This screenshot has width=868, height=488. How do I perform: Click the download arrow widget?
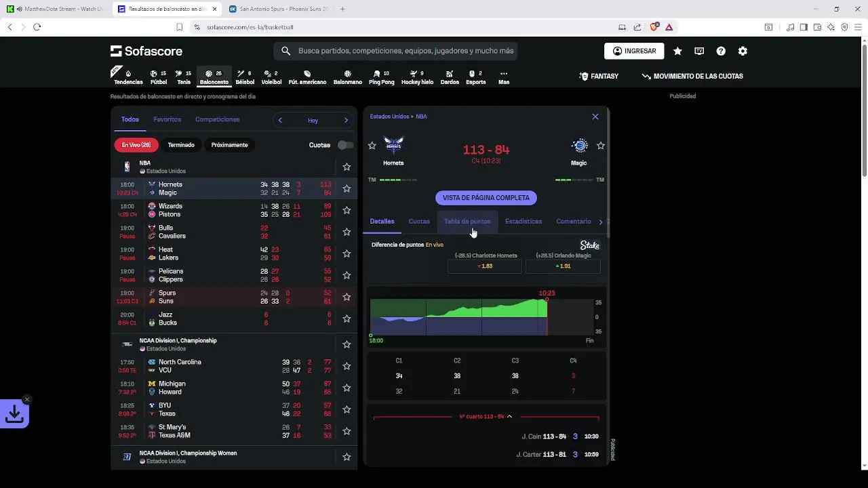[14, 415]
